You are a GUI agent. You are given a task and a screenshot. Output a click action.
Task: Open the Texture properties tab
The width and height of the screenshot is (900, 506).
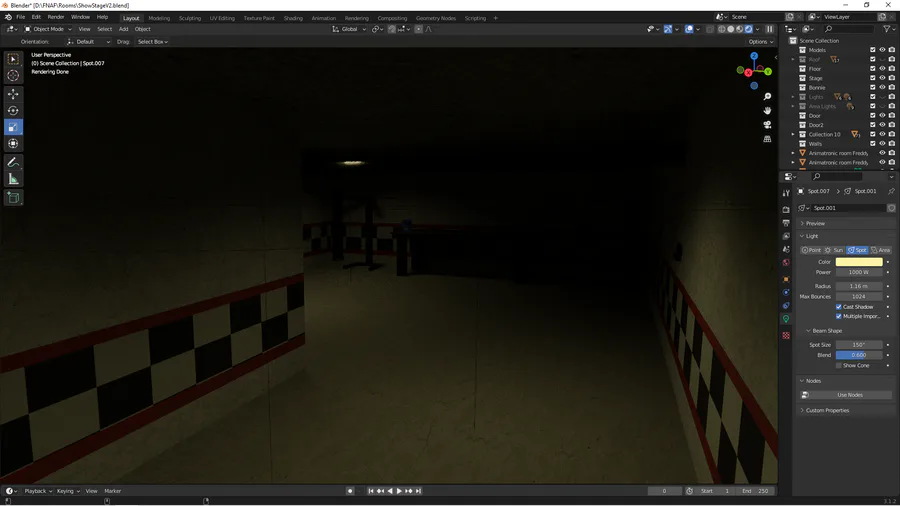click(x=786, y=336)
